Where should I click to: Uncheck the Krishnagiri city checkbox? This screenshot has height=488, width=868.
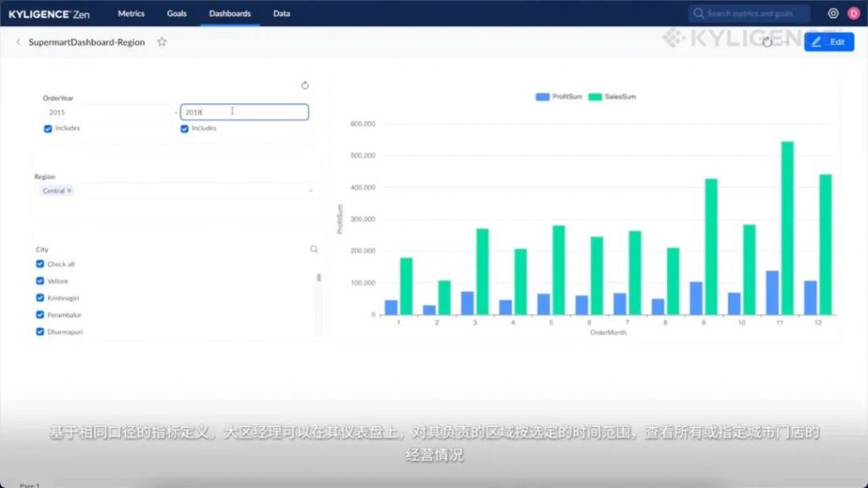pyautogui.click(x=40, y=297)
